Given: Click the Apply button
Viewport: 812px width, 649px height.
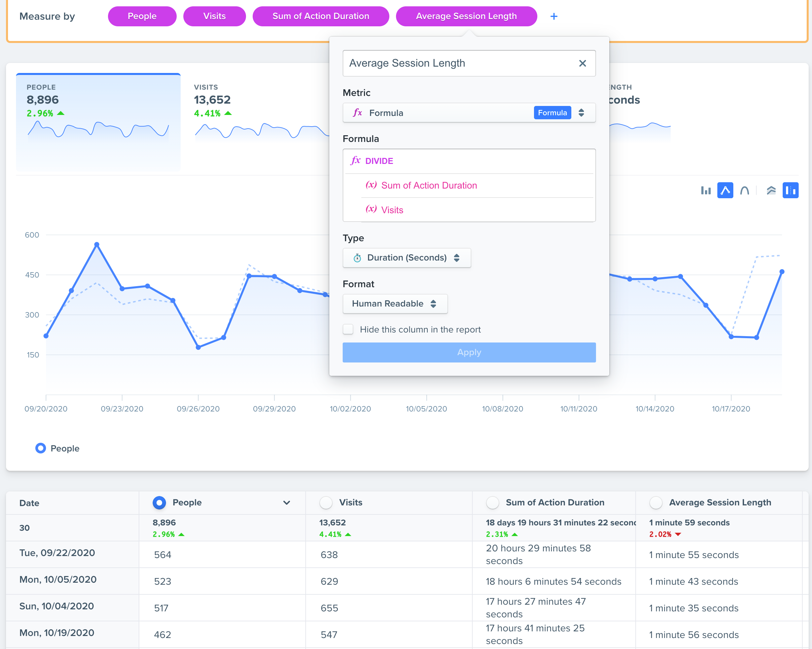Looking at the screenshot, I should pyautogui.click(x=469, y=352).
